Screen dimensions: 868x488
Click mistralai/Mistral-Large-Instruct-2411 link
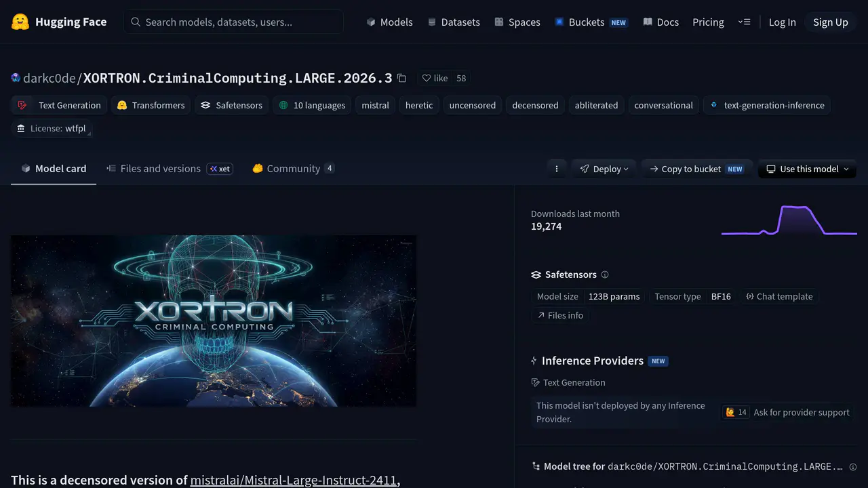pos(293,480)
